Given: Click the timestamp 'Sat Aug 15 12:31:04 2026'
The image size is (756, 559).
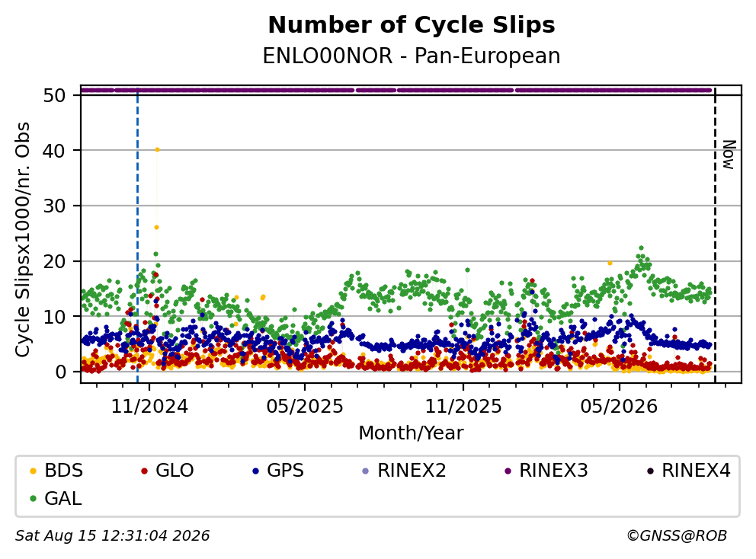Looking at the screenshot, I should [x=112, y=536].
